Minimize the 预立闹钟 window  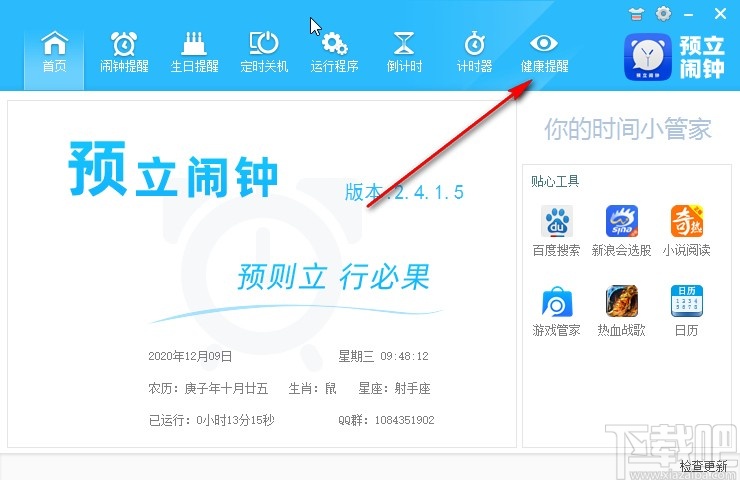point(689,15)
